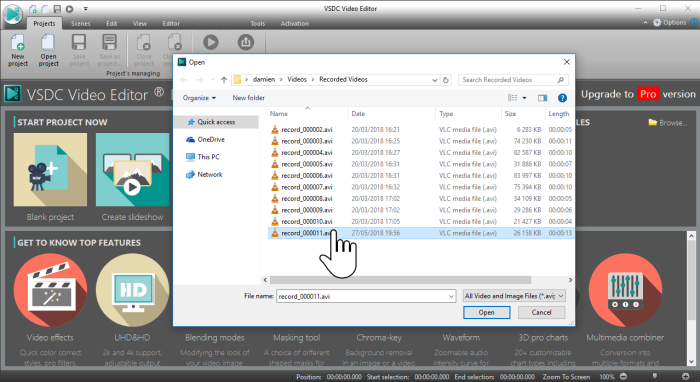Switch to the Scenes tab

80,24
